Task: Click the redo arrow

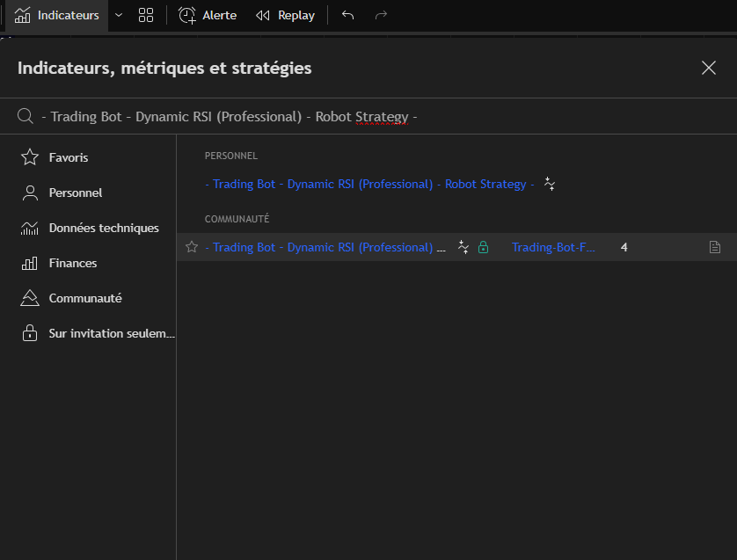Action: (x=381, y=15)
